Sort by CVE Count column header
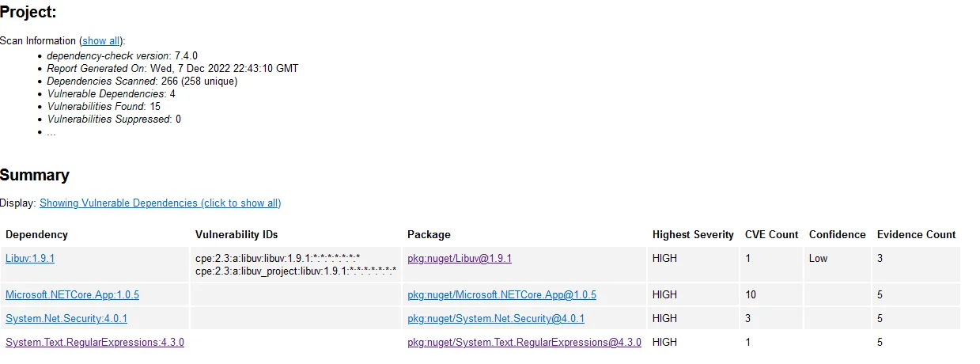 click(x=771, y=235)
